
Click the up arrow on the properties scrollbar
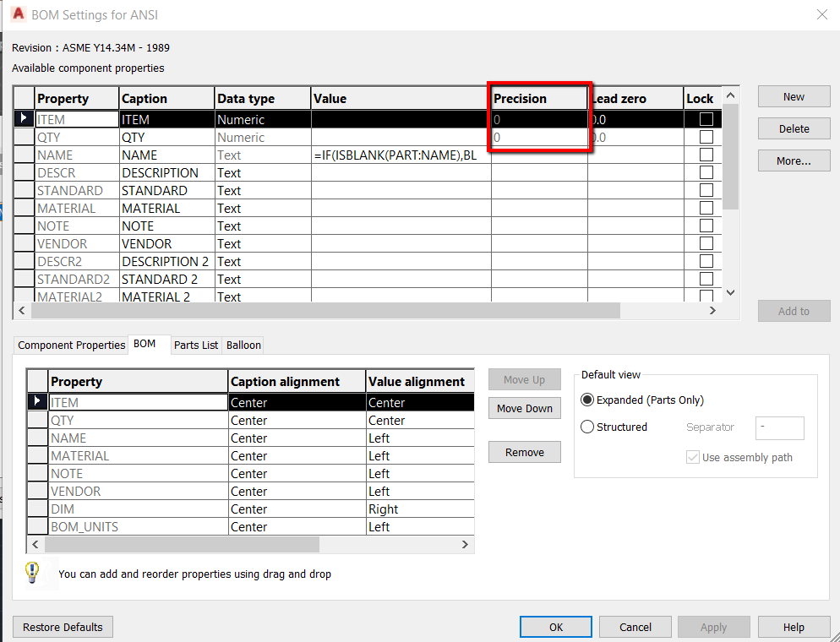pyautogui.click(x=729, y=95)
